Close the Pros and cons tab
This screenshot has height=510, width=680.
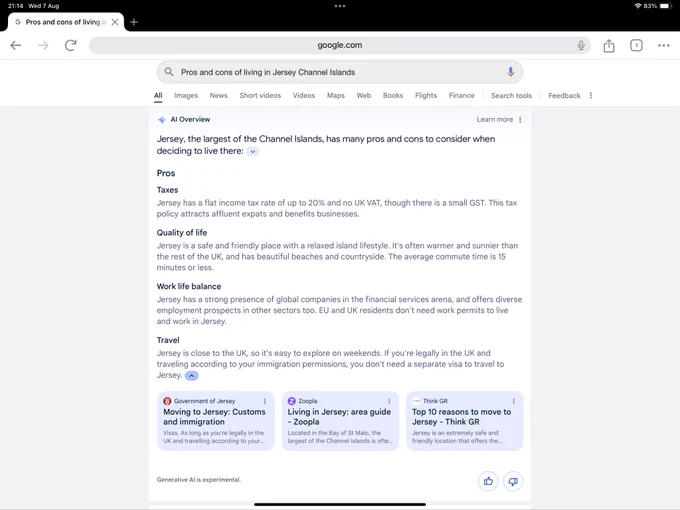(x=115, y=22)
